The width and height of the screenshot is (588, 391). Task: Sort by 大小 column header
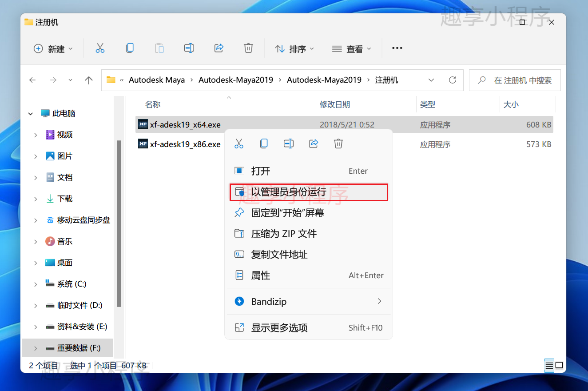(x=511, y=104)
